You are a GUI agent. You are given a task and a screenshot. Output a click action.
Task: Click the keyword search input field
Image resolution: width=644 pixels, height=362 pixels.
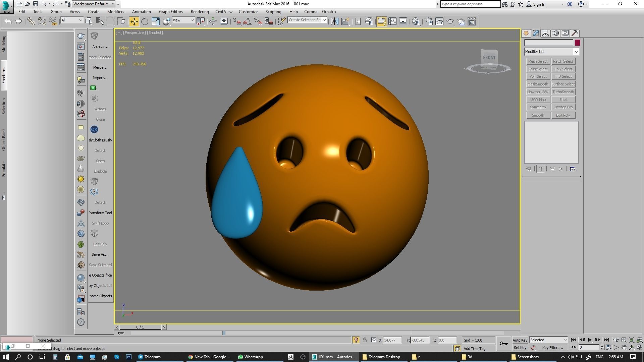coord(470,4)
